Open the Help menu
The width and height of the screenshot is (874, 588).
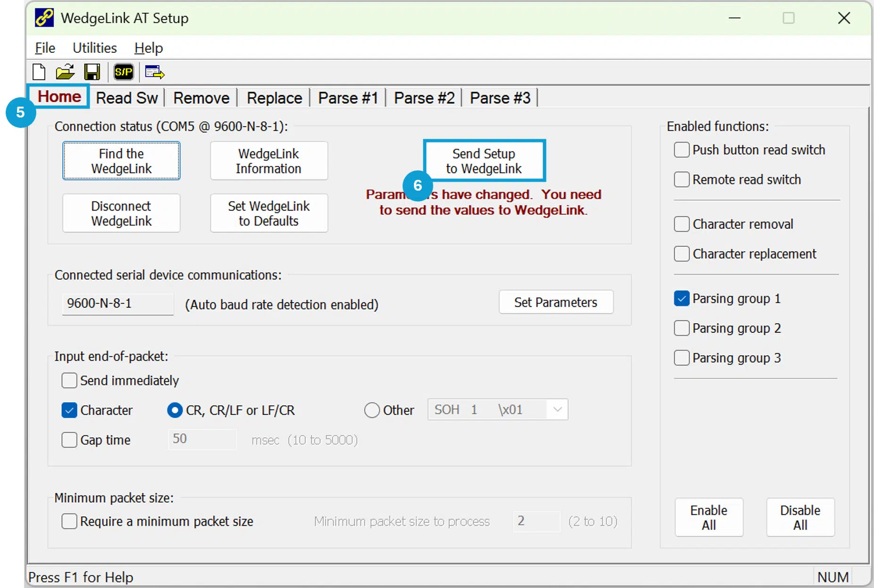(149, 48)
